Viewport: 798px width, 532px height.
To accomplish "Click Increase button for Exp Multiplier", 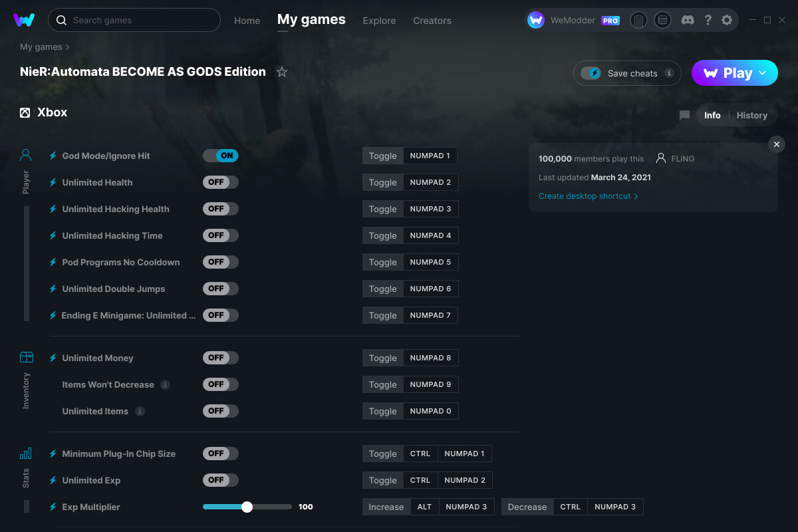I will pos(386,507).
